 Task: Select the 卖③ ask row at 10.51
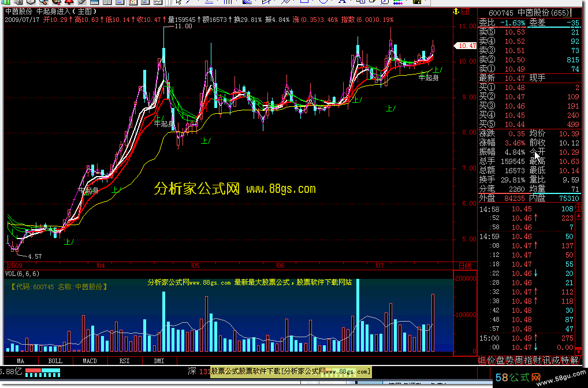pyautogui.click(x=529, y=51)
